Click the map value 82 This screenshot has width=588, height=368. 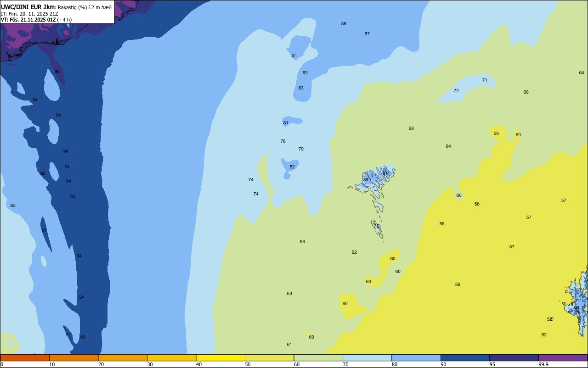click(292, 167)
